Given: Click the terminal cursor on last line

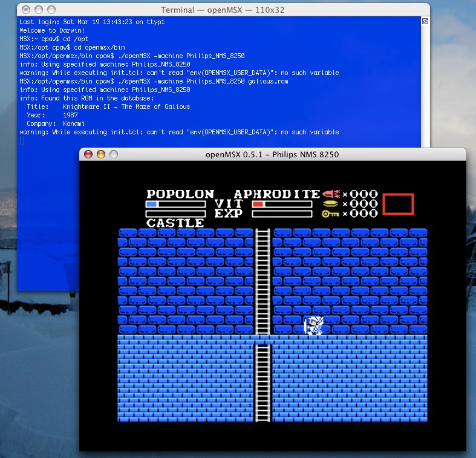Looking at the screenshot, I should point(22,141).
